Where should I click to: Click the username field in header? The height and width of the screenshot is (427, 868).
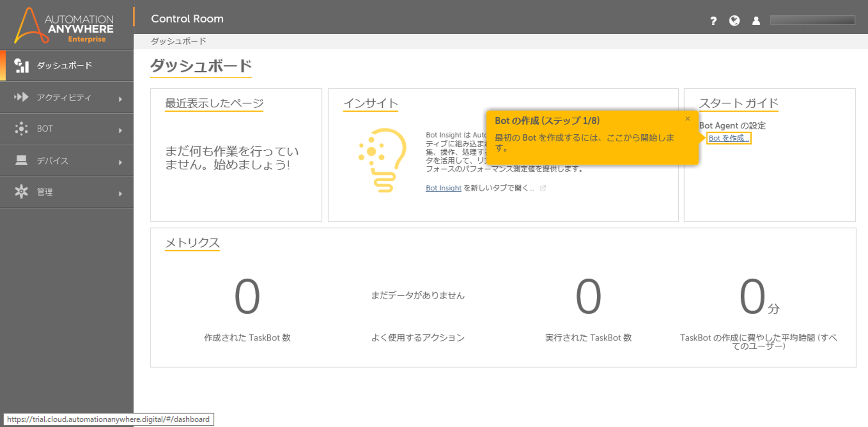coord(812,20)
